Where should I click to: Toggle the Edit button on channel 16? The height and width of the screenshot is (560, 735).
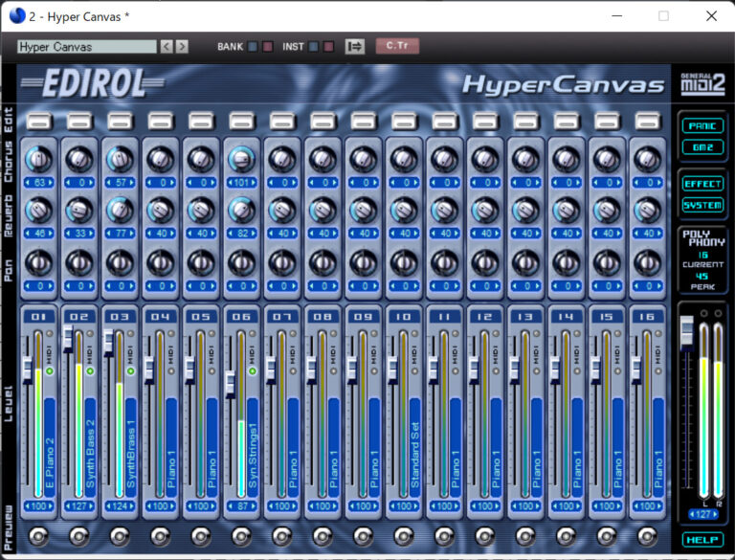(649, 120)
